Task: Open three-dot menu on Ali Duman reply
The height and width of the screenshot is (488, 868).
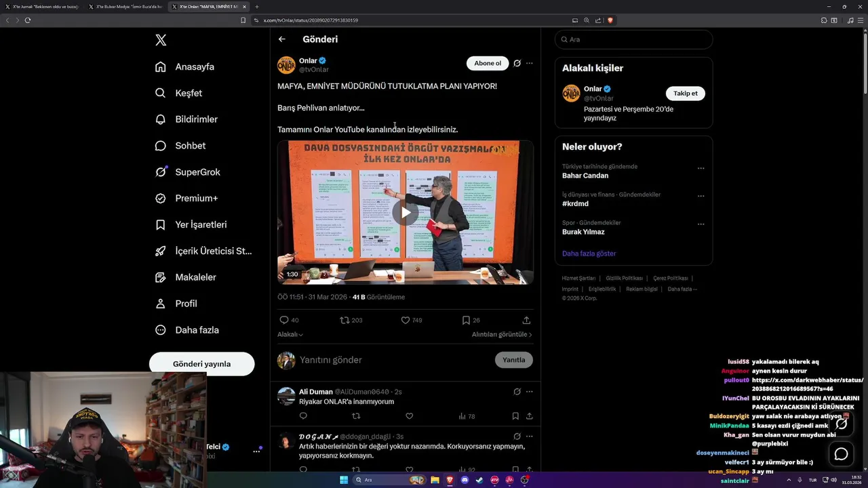Action: (530, 392)
